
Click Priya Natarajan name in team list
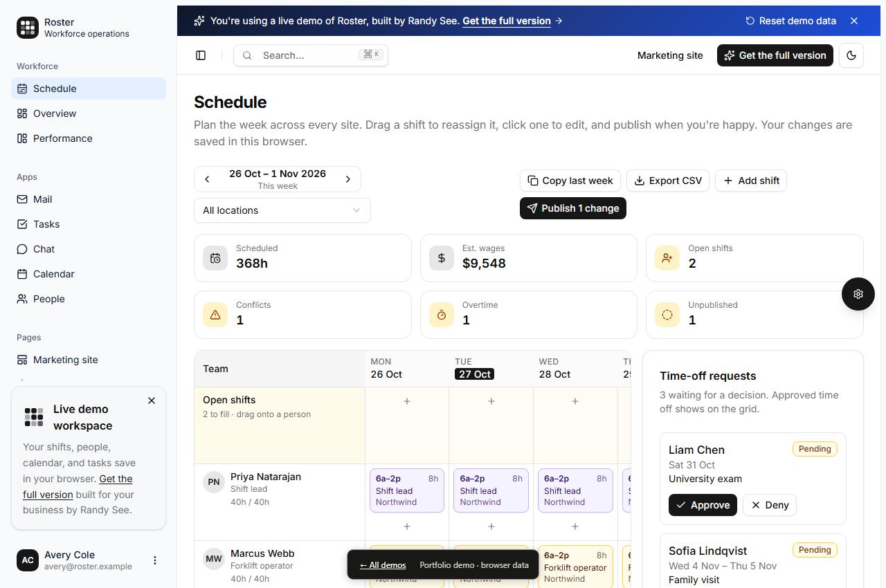click(x=266, y=477)
